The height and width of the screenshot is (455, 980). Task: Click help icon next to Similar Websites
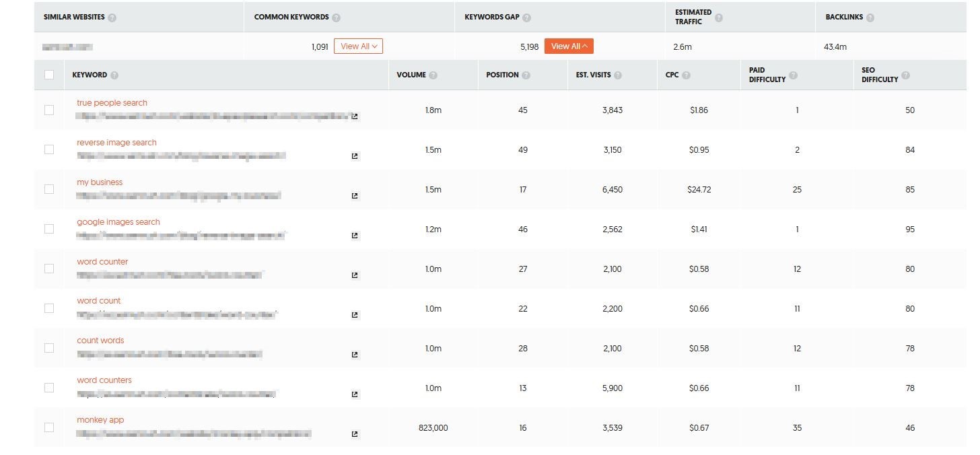pos(112,17)
